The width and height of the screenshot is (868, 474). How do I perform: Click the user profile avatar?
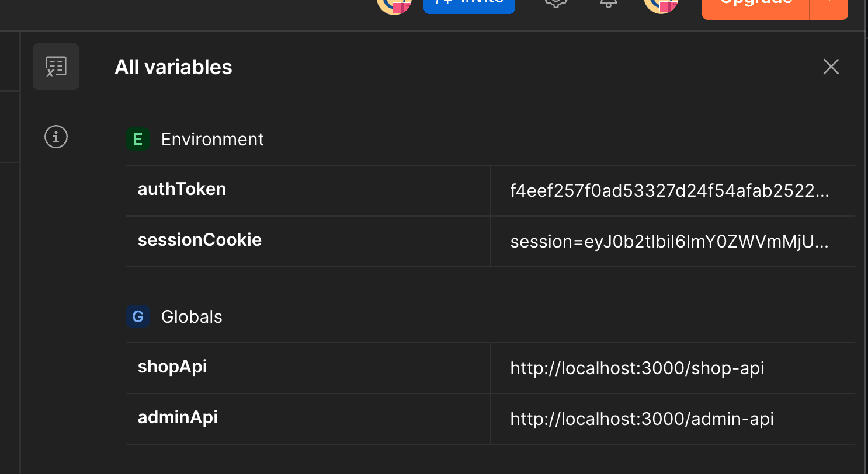661,5
